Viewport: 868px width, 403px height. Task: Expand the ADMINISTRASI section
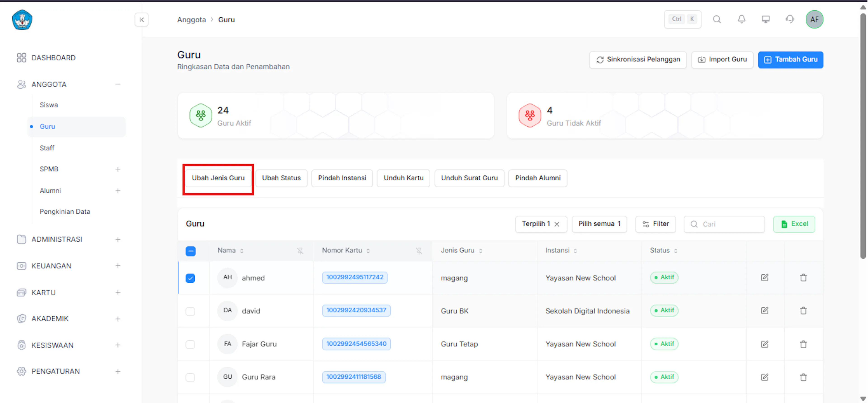118,239
